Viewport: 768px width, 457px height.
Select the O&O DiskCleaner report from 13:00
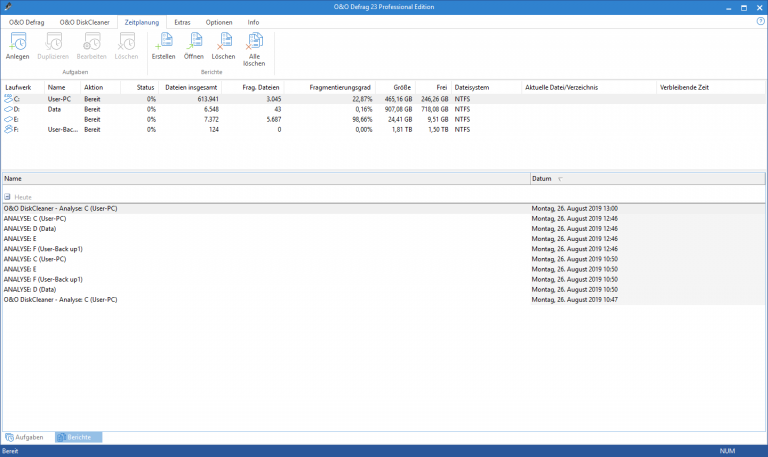pyautogui.click(x=60, y=209)
